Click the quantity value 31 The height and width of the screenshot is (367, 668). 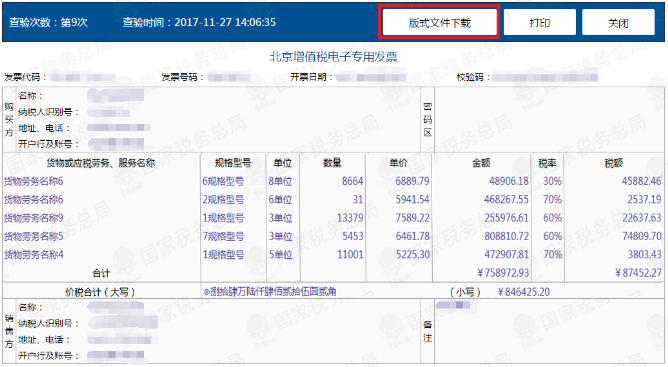(x=358, y=200)
